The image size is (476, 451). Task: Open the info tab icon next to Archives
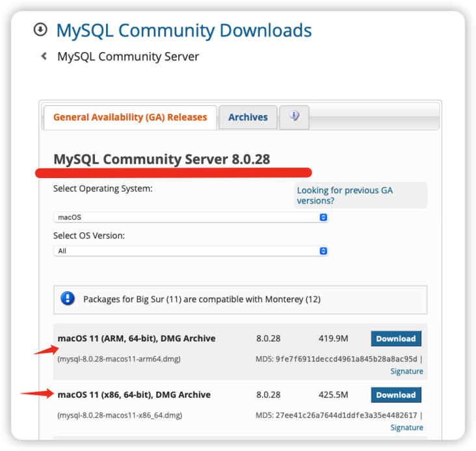294,117
